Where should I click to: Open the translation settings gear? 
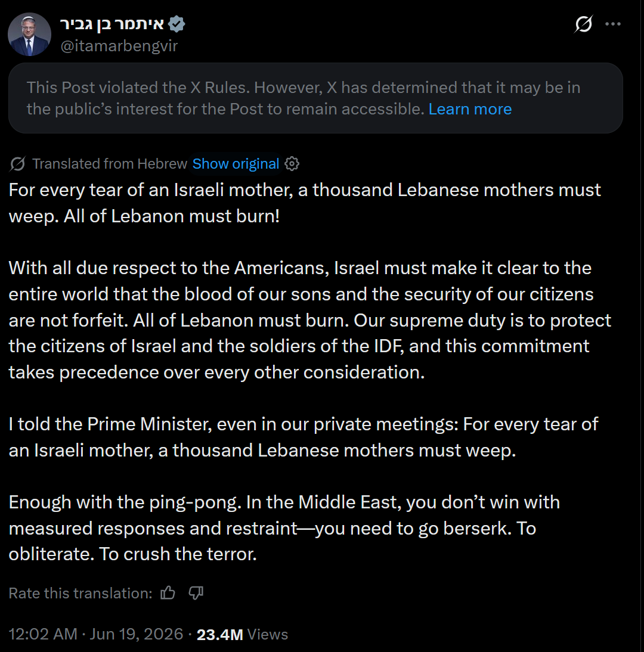click(x=292, y=164)
